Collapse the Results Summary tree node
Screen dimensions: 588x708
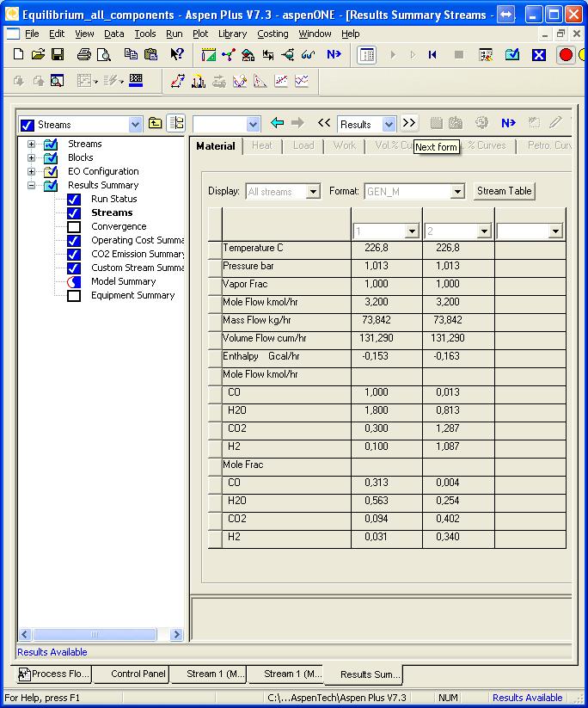(31, 185)
